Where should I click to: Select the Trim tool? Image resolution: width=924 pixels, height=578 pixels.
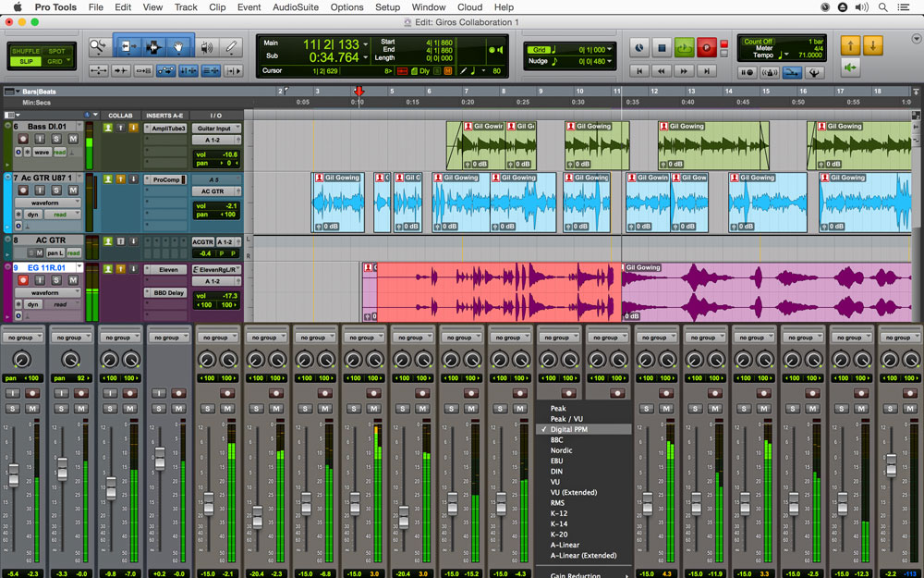128,46
